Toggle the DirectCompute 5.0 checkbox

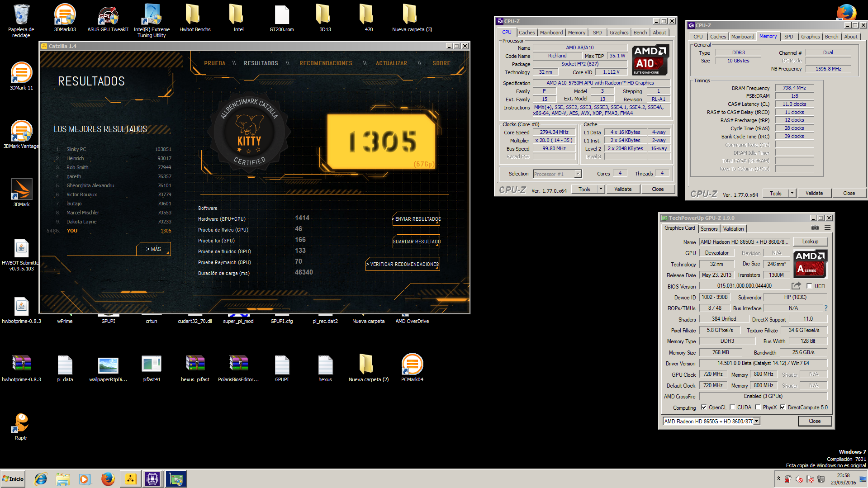783,407
